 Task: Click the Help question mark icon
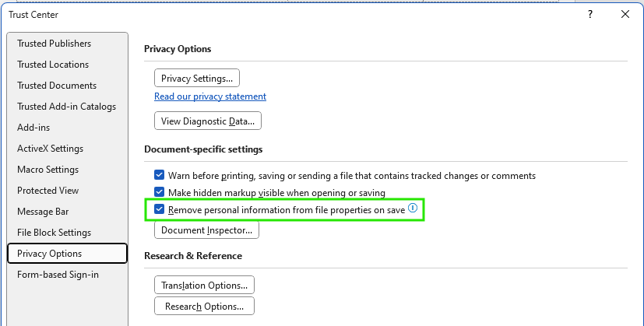click(590, 14)
